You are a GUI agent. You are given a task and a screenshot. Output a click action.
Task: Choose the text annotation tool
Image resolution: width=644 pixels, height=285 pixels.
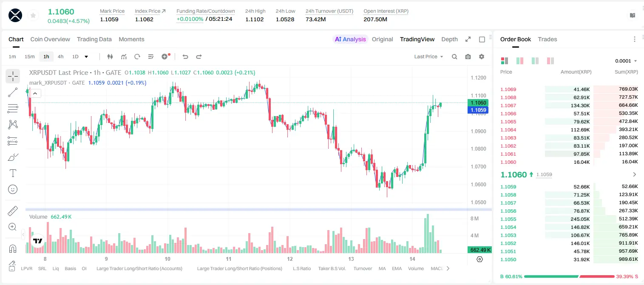(x=13, y=173)
